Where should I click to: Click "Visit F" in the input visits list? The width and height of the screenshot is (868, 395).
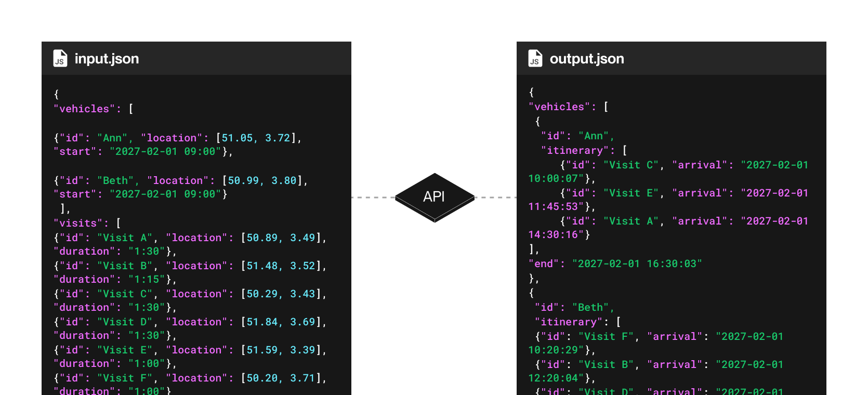(x=125, y=378)
